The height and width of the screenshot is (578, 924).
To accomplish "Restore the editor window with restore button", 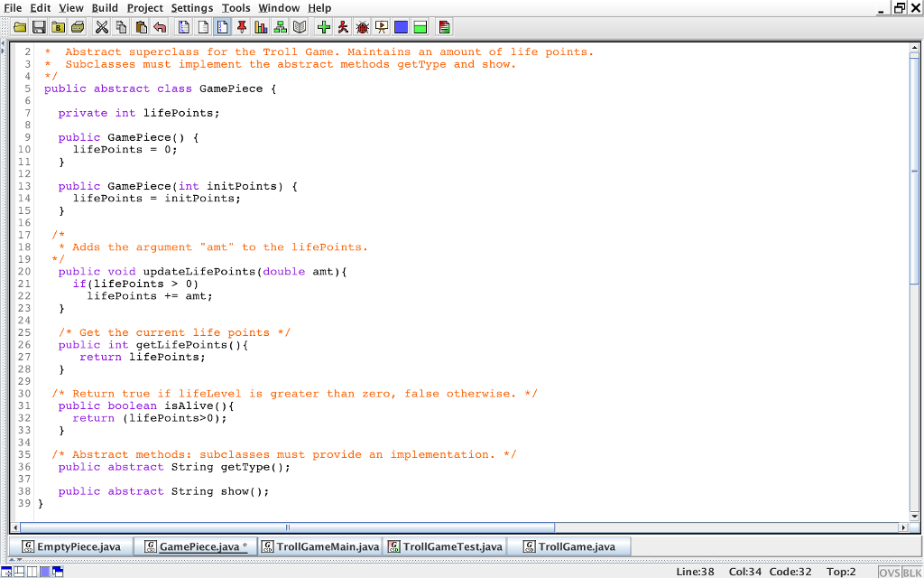I will [900, 7].
